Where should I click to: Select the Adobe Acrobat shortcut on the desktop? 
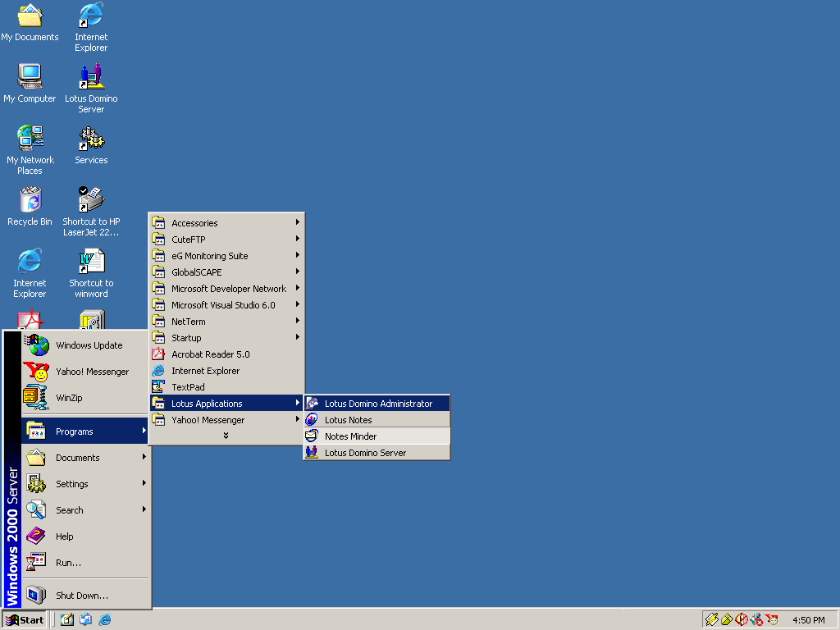pos(30,319)
